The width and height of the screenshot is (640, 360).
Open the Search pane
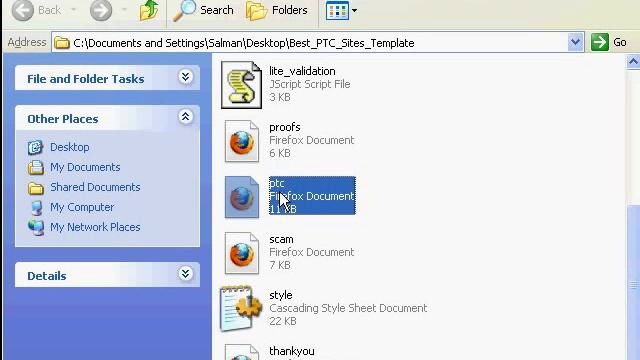pyautogui.click(x=203, y=10)
